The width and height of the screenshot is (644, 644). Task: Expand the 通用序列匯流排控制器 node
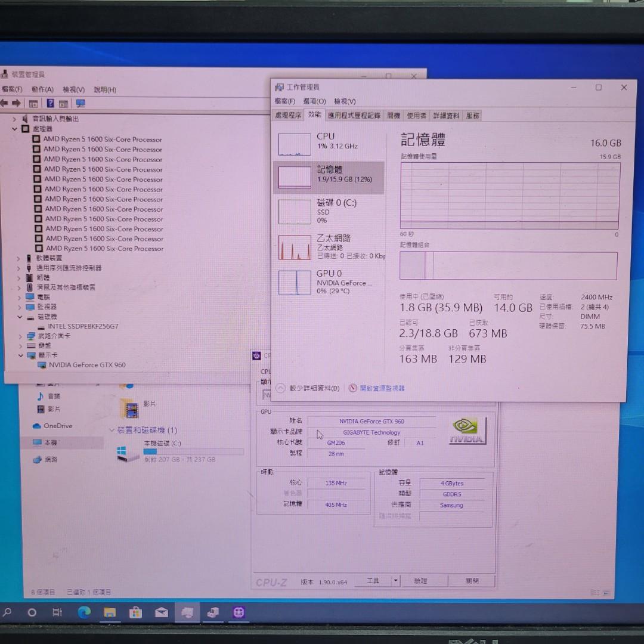[x=19, y=268]
